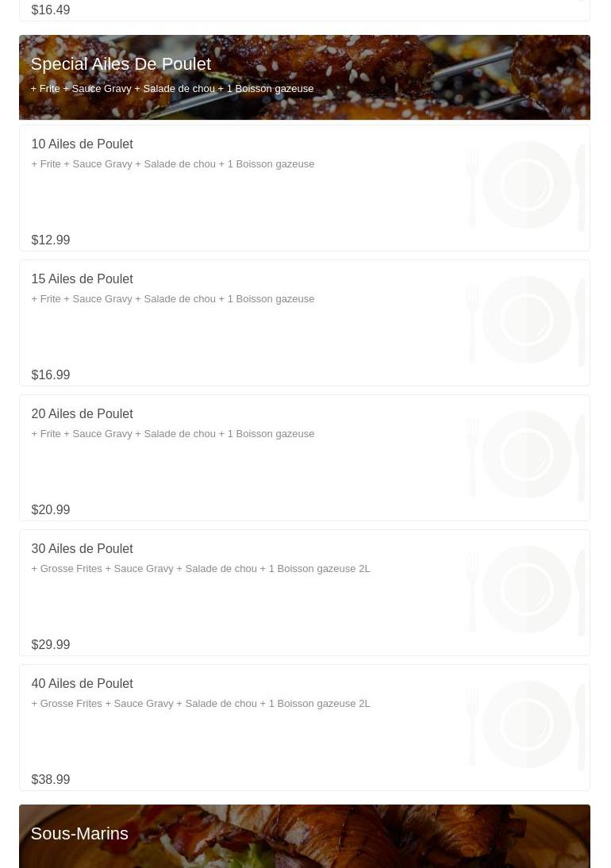Select the 15 Ailes de Poulet title
This screenshot has height=868, width=611.
tap(82, 279)
